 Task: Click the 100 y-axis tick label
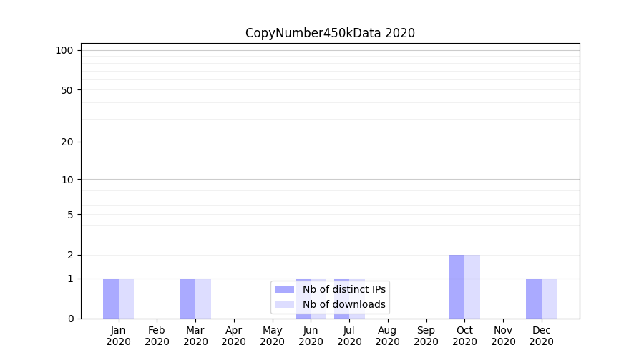(x=64, y=50)
